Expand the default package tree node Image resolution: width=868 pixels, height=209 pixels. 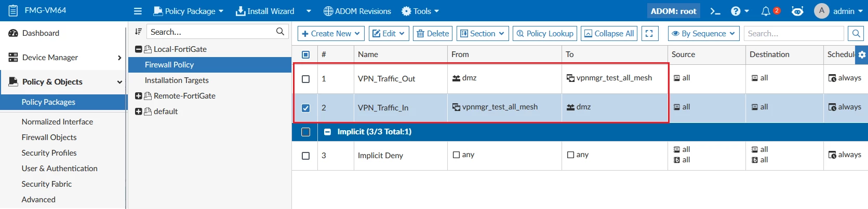(x=139, y=112)
